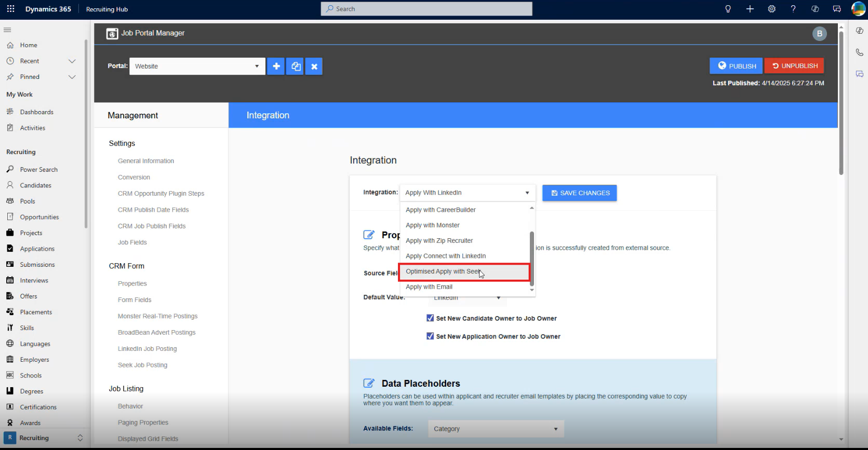
Task: Open the phone dialer icon in right rail
Action: (860, 52)
